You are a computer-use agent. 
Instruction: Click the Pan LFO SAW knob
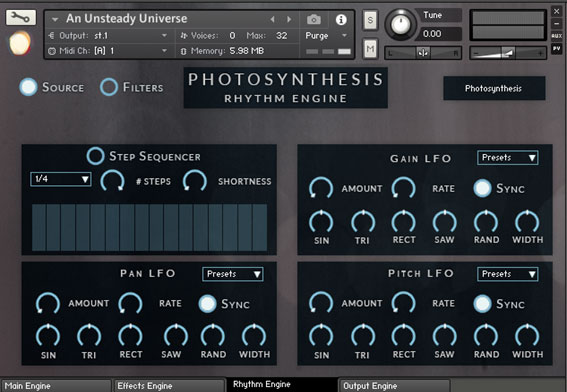tap(176, 336)
